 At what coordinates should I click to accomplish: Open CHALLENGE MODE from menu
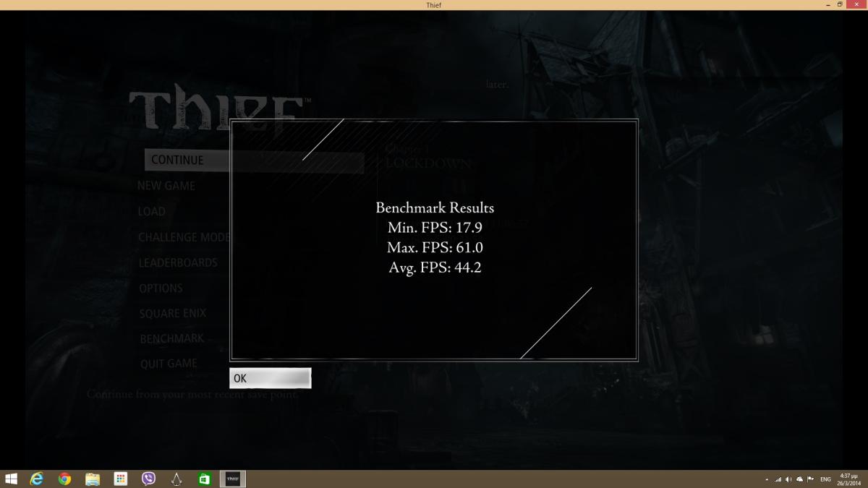click(x=184, y=237)
